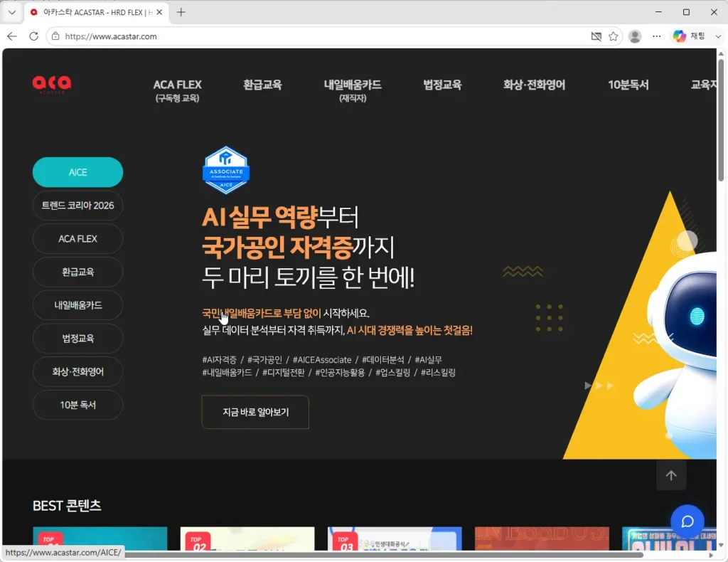Viewport: 728px width, 562px height.
Task: Select the 화상·전화영어 side button
Action: pyautogui.click(x=77, y=371)
